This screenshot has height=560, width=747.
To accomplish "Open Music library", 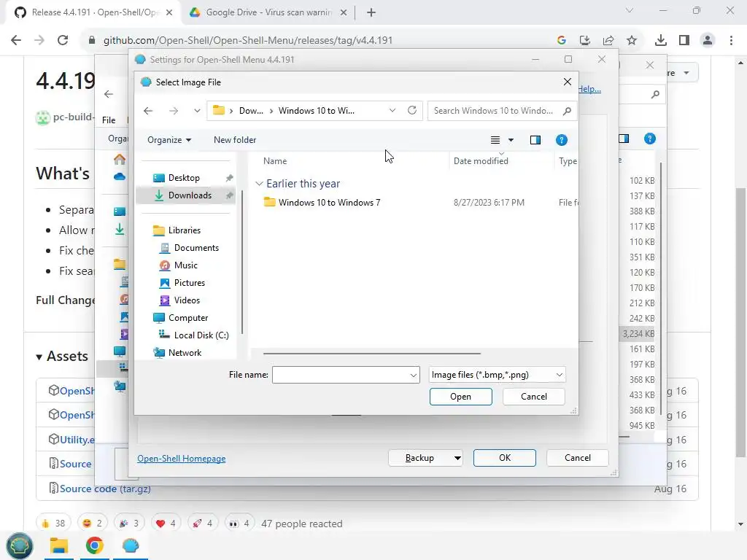I will [185, 265].
